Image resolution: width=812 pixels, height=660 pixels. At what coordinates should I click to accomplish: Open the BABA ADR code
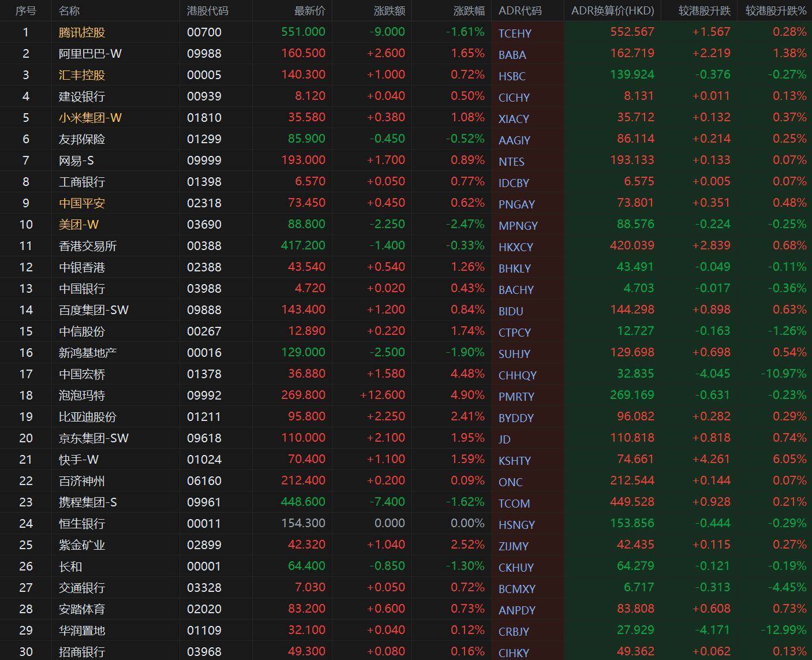512,55
